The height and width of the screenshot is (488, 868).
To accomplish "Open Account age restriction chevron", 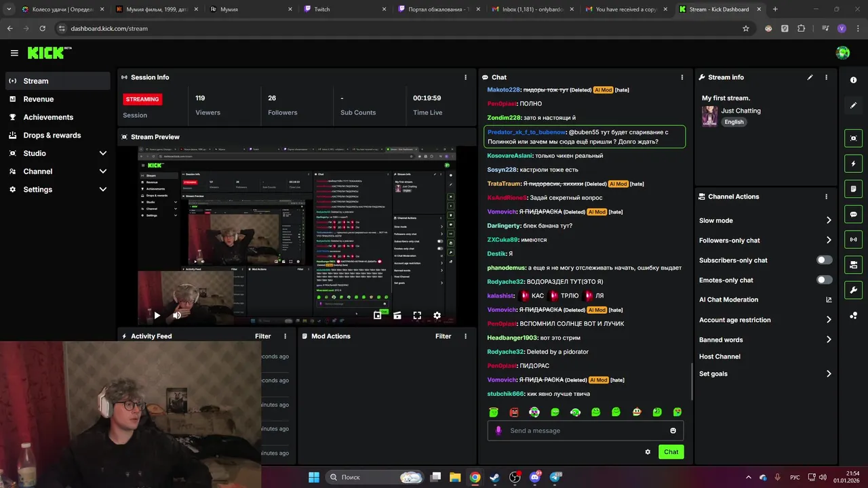I will click(829, 320).
